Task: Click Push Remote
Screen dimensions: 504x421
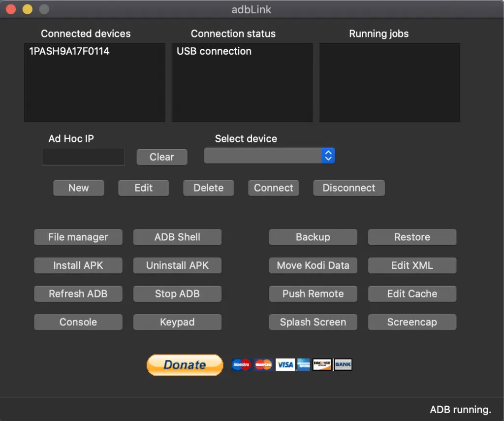Action: pos(313,293)
